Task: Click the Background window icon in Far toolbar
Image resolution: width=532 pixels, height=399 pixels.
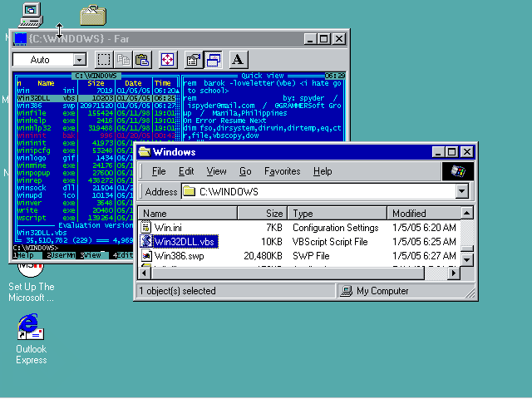Action: coord(213,60)
